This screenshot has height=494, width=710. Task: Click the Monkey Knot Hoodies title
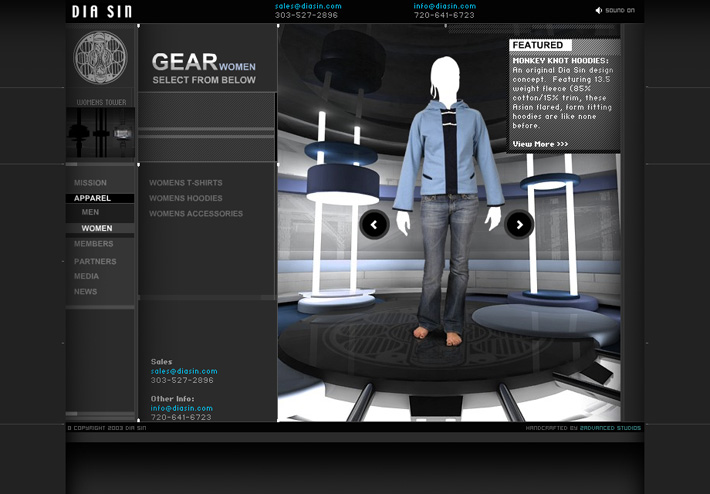561,61
